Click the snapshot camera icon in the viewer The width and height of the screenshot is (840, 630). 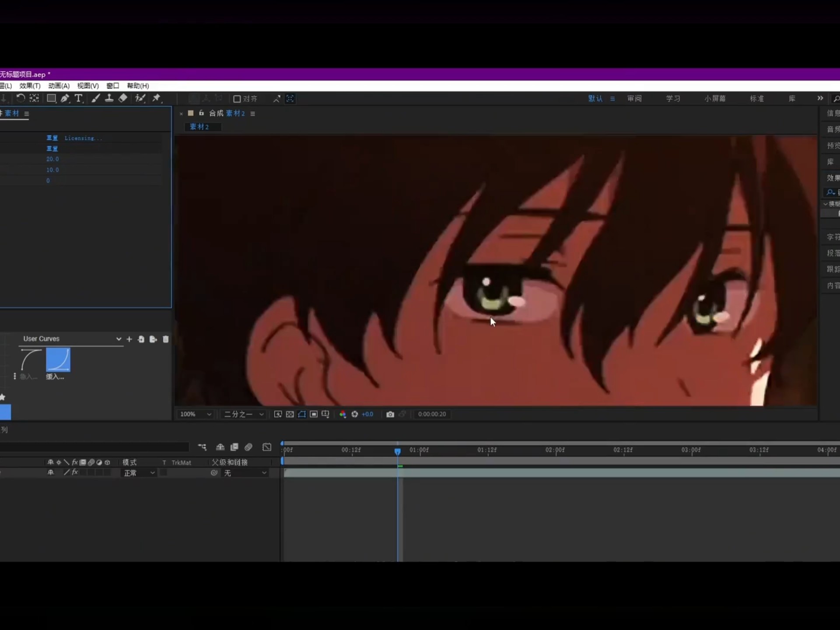pyautogui.click(x=390, y=414)
